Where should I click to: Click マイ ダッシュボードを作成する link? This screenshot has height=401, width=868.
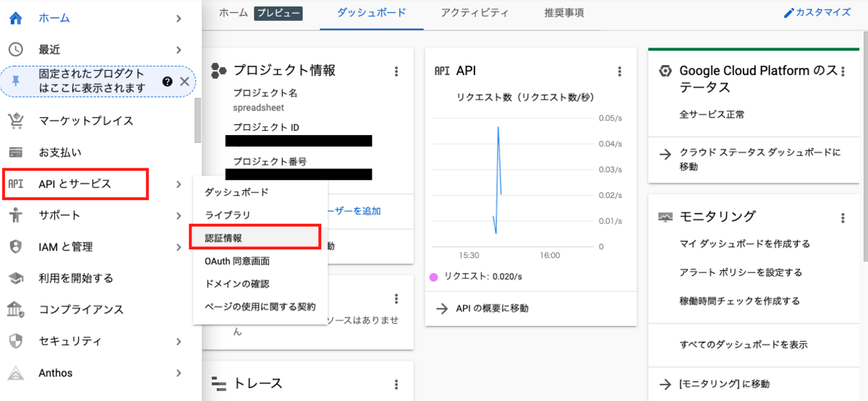click(x=745, y=244)
